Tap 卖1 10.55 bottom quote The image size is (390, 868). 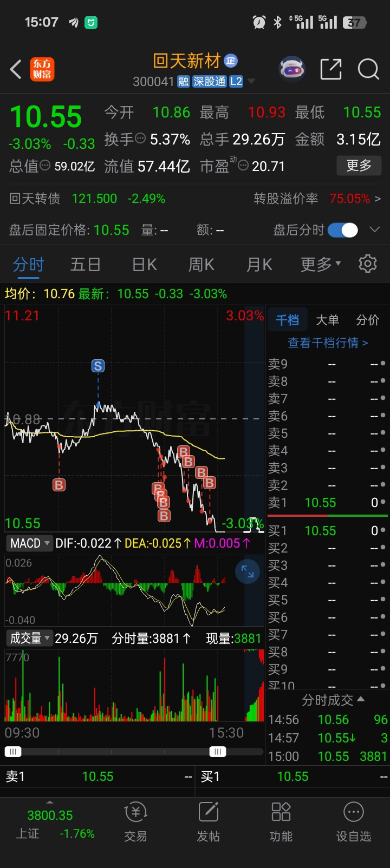[98, 777]
